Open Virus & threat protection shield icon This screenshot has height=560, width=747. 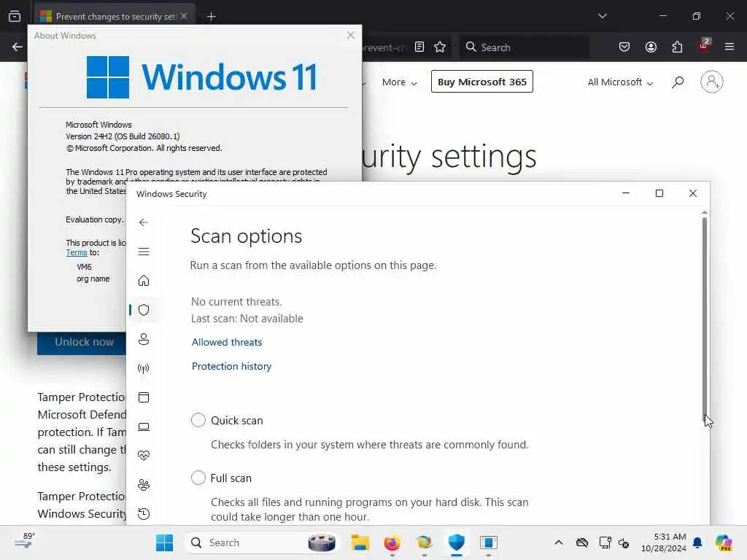(144, 310)
